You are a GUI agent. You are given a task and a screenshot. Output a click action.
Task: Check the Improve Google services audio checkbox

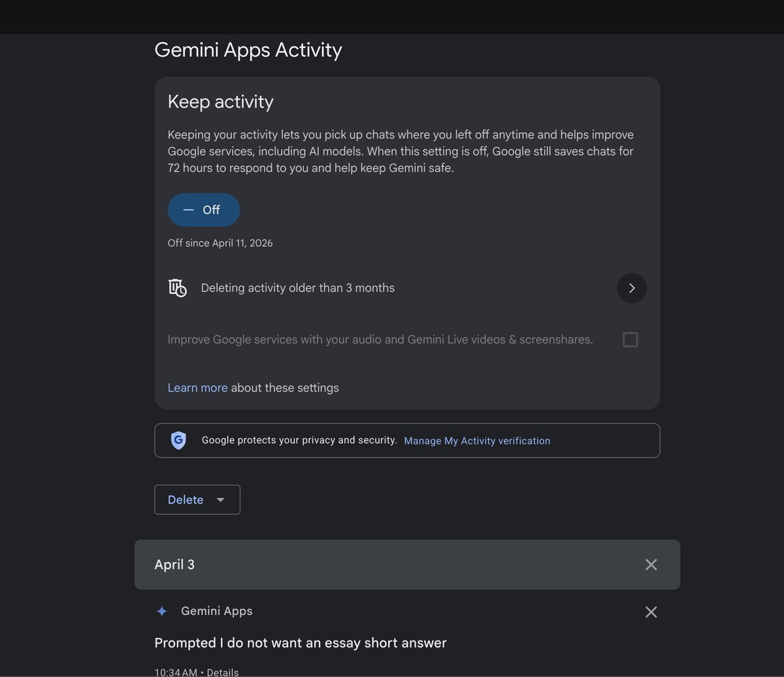coord(630,340)
